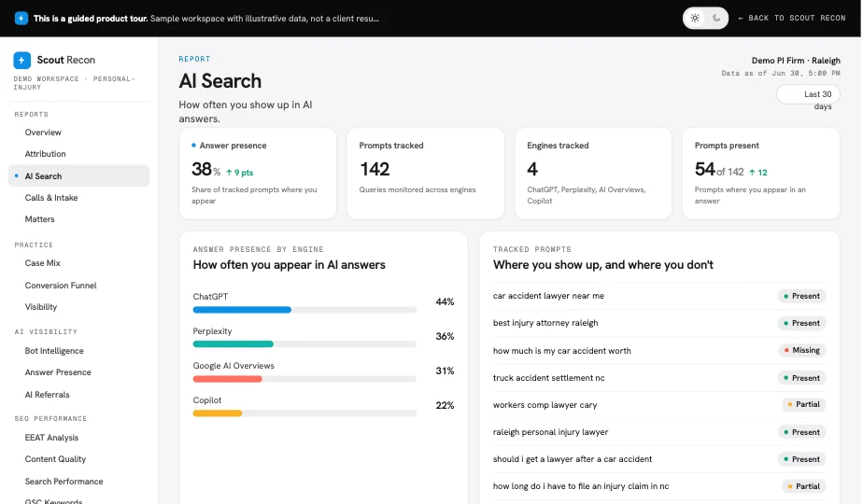Click Present badge for 'raleigh personal injury lawyer'
This screenshot has height=504, width=863.
tap(801, 432)
